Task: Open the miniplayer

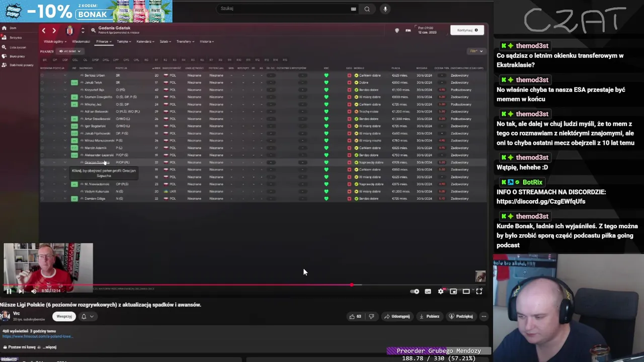Action: [453, 291]
